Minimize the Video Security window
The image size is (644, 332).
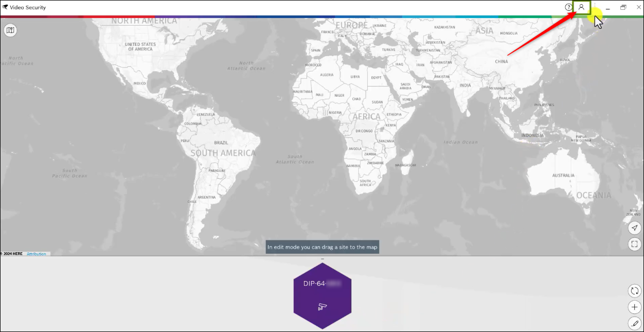pos(608,7)
